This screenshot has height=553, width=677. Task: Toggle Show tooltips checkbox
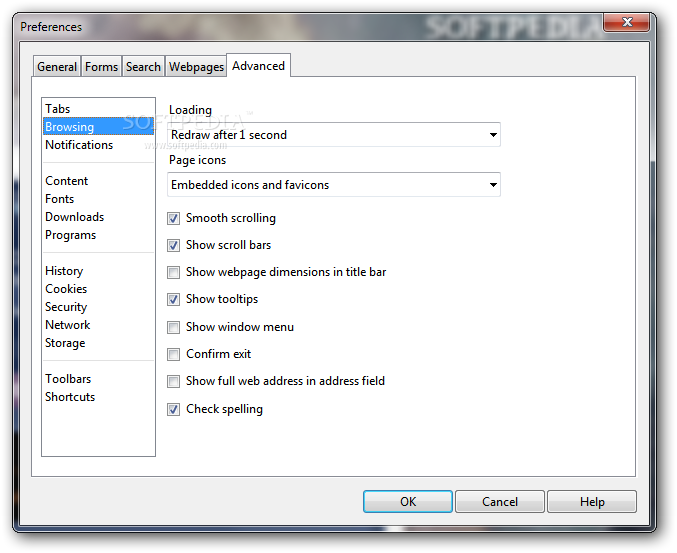tap(174, 300)
